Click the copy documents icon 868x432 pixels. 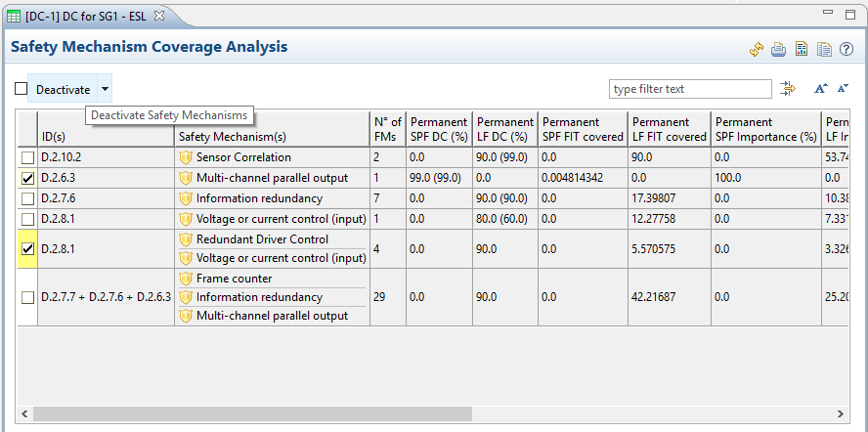824,49
